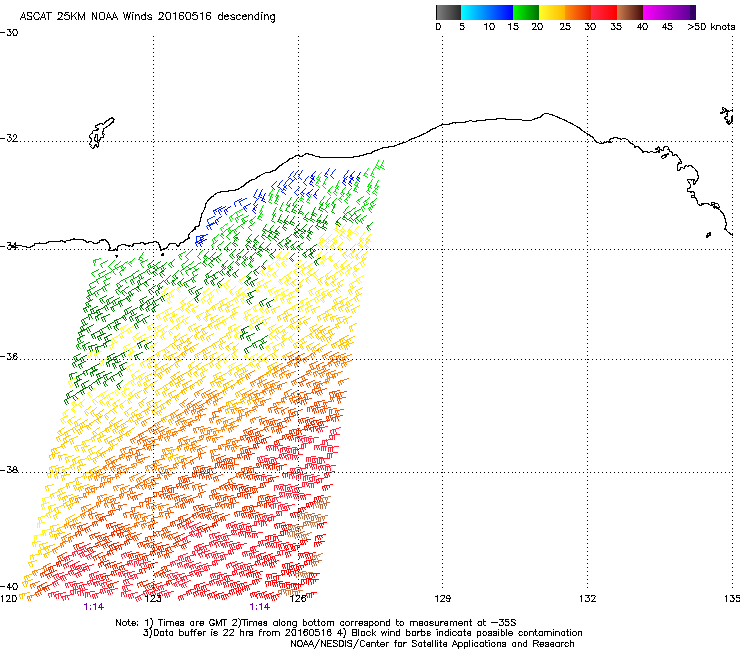The height and width of the screenshot is (650, 740).
Task: Click the latitude label -32
Action: point(9,138)
